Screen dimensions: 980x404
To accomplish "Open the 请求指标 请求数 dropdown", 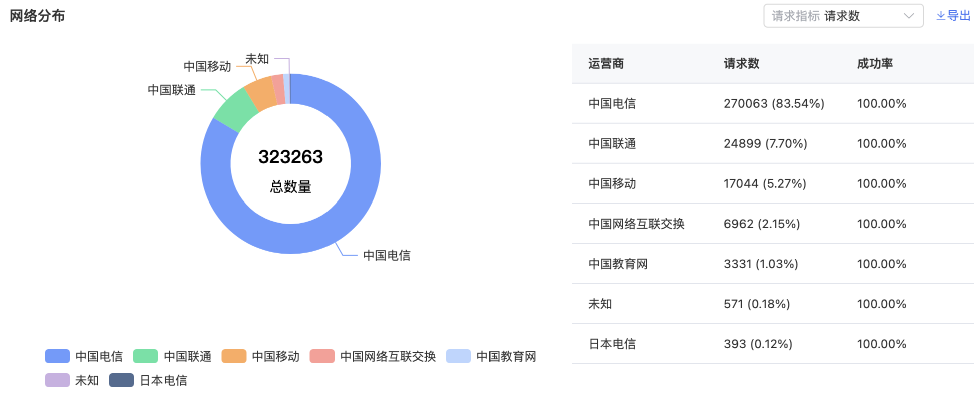I will (x=843, y=16).
